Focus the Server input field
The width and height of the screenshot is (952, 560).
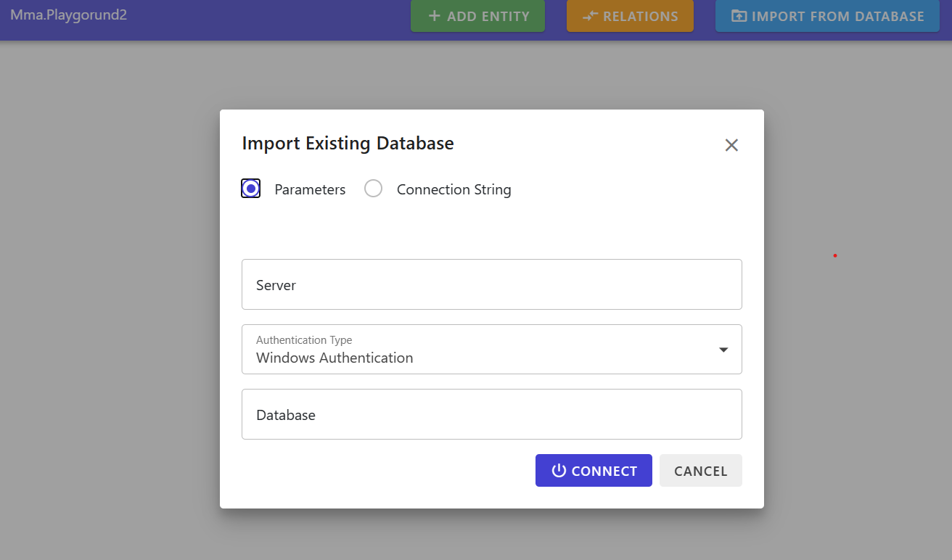491,284
